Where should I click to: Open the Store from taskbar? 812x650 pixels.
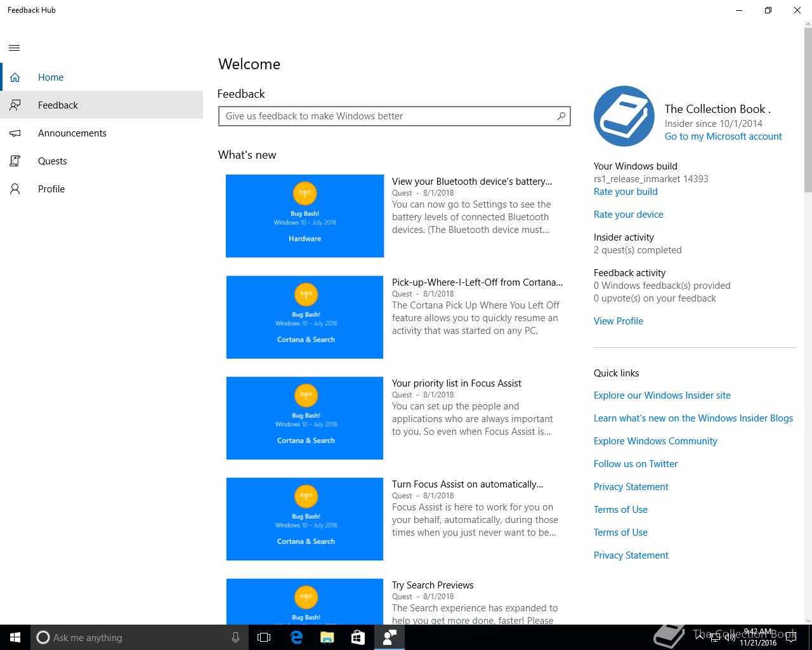pyautogui.click(x=358, y=637)
